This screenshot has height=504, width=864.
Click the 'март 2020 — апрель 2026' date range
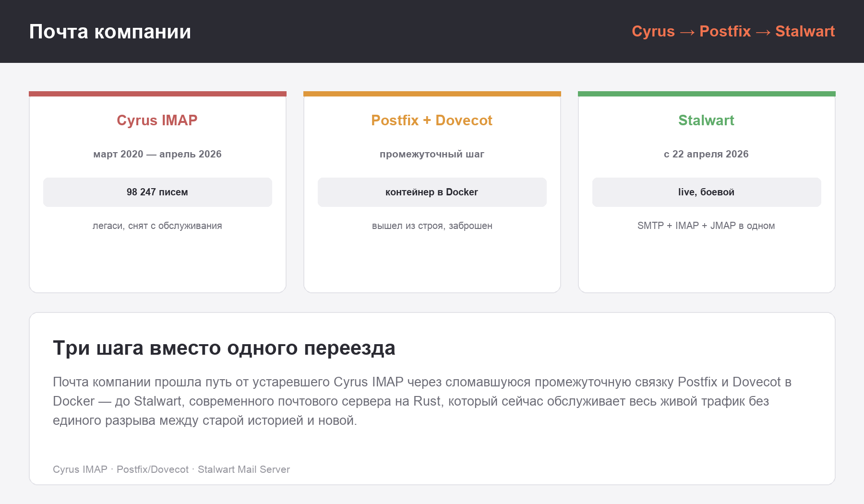click(157, 154)
